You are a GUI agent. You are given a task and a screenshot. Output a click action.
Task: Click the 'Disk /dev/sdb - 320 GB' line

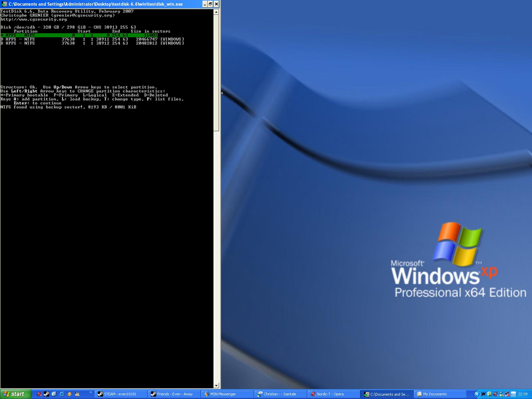click(x=68, y=27)
